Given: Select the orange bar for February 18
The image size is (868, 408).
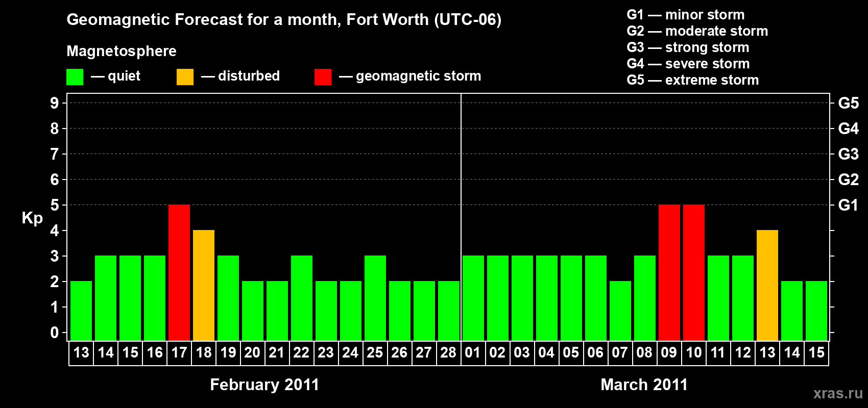Looking at the screenshot, I should [x=204, y=286].
